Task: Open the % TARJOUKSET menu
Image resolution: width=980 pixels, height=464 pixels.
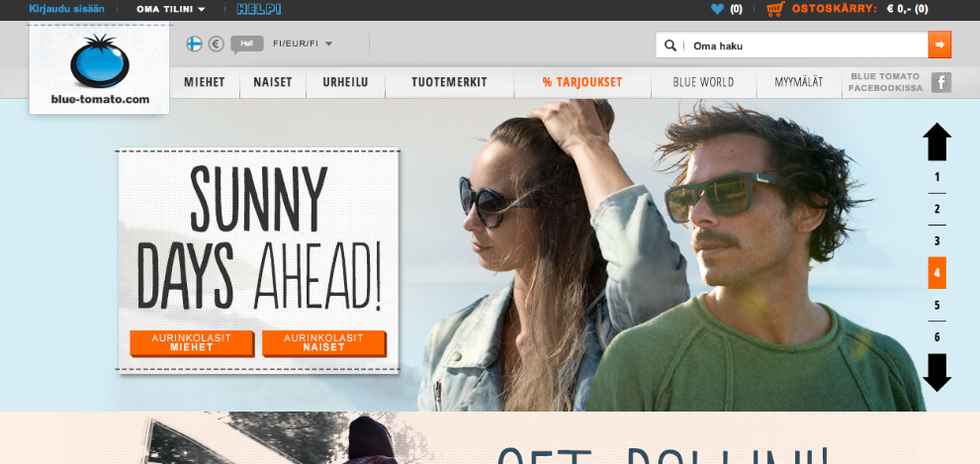Action: point(582,82)
